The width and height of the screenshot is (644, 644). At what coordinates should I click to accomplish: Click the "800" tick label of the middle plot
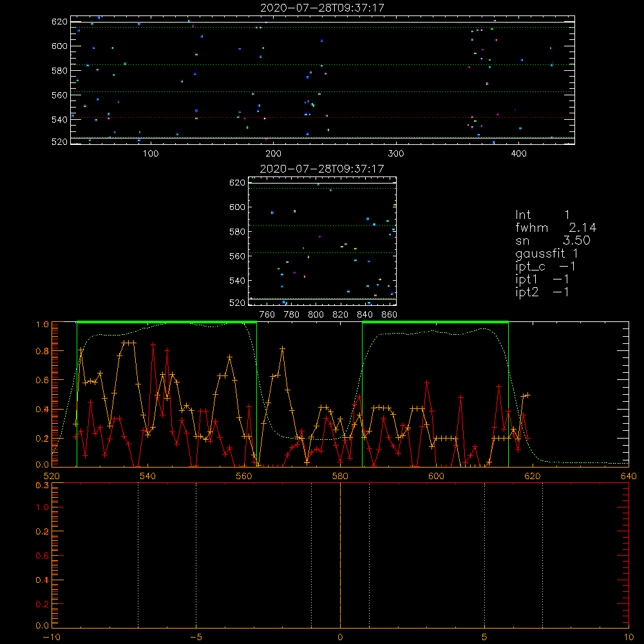[316, 315]
